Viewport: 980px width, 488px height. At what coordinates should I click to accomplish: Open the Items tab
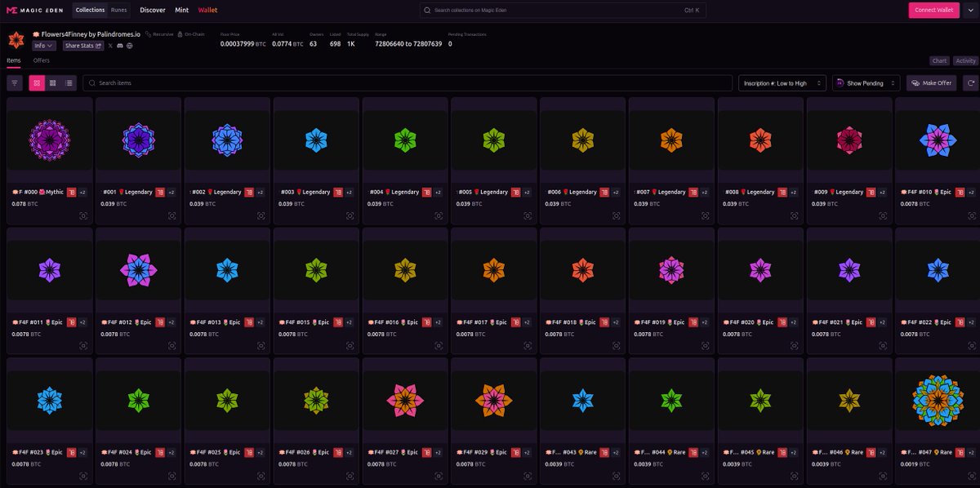pos(14,60)
